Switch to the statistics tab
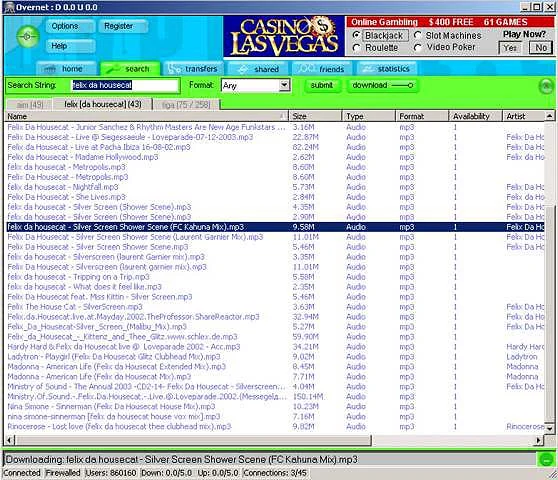The image size is (558, 480). coord(387,69)
